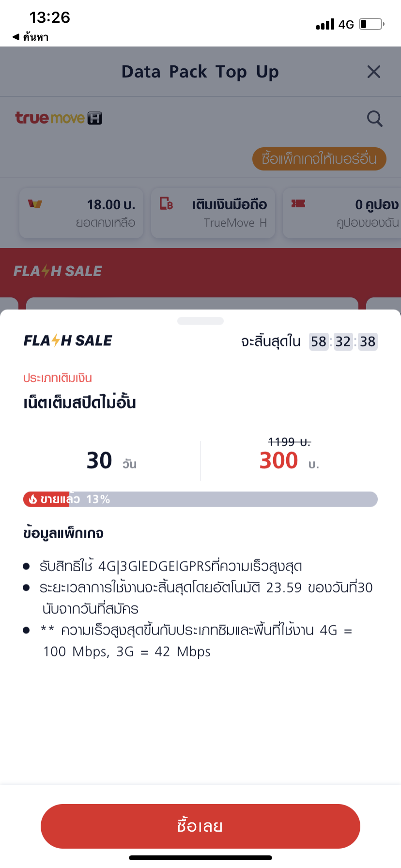Tap the battery status icon

pos(371,24)
